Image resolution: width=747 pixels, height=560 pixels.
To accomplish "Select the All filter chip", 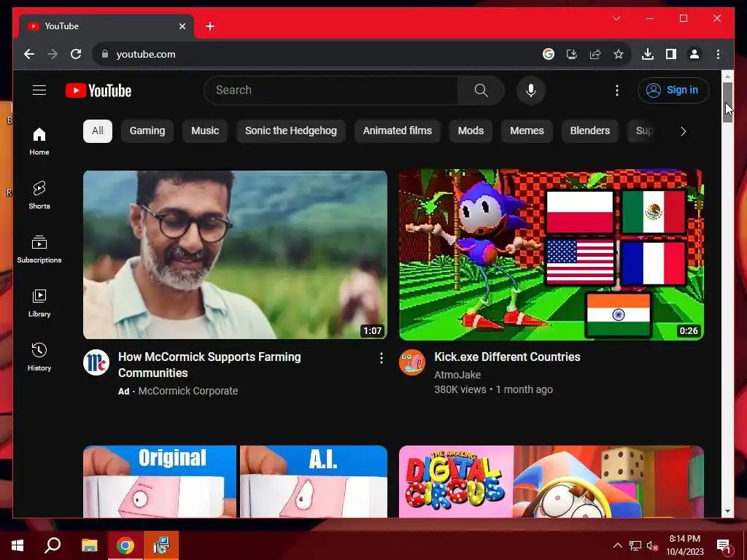I will (98, 131).
